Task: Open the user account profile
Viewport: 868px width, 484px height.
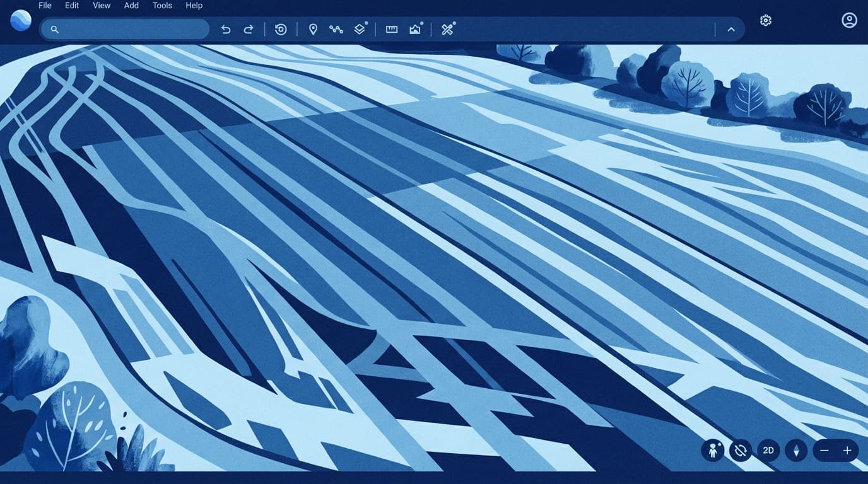Action: click(849, 20)
